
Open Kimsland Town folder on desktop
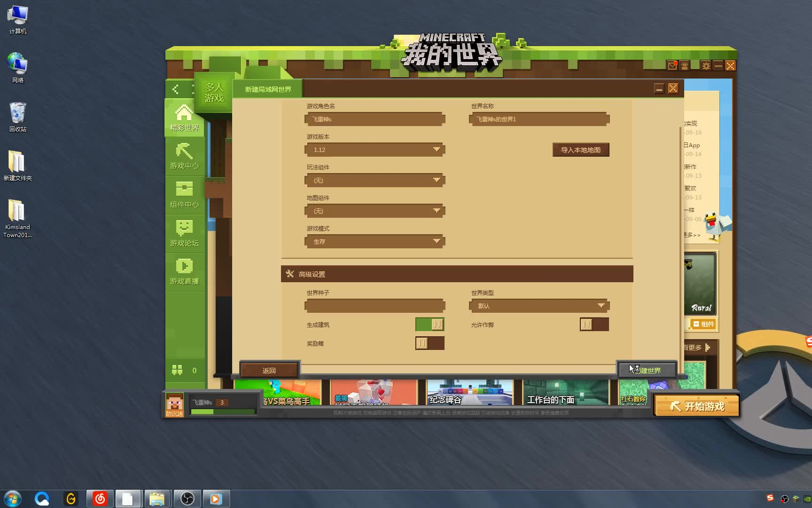[x=17, y=218]
